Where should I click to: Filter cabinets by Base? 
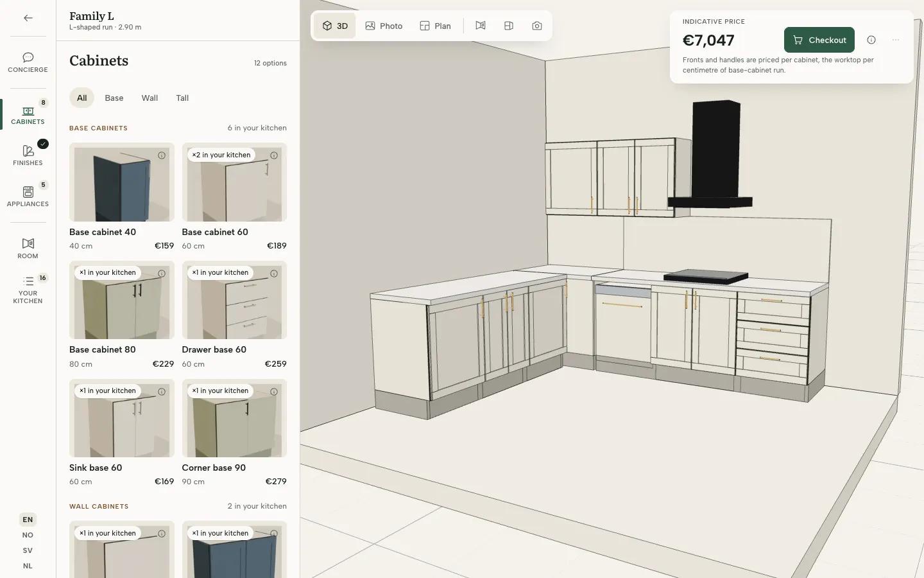click(114, 98)
